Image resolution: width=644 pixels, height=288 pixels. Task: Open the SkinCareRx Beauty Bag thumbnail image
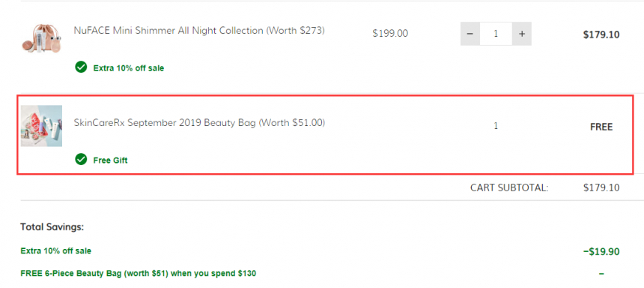pos(41,126)
